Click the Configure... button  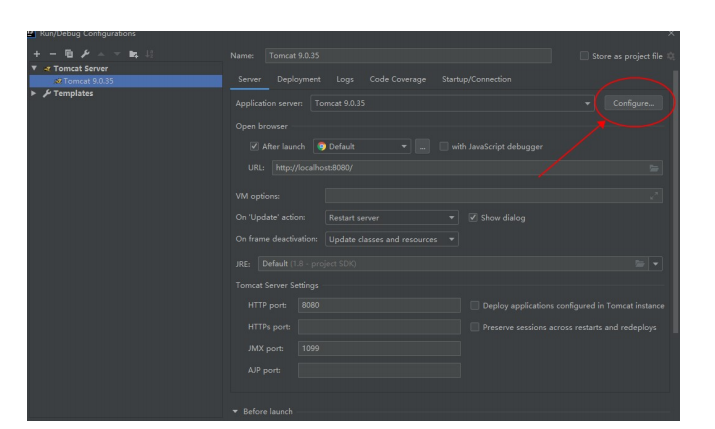(x=633, y=103)
